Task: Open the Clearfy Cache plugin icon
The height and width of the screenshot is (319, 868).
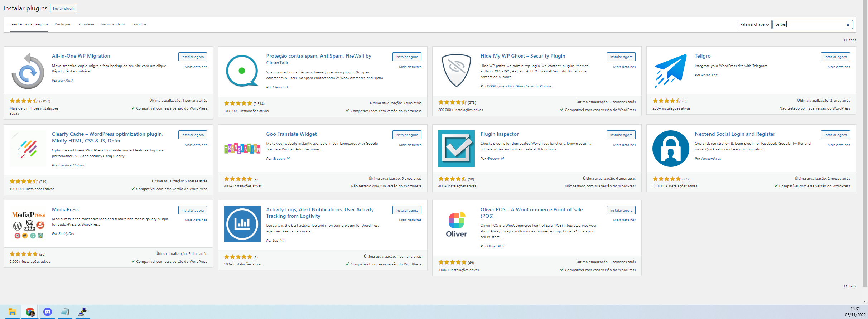Action: tap(28, 149)
